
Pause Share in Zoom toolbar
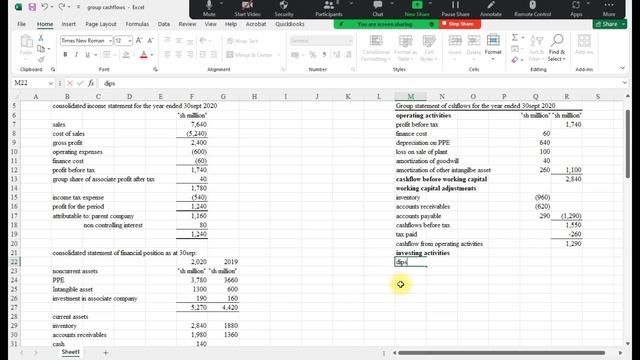tap(455, 9)
